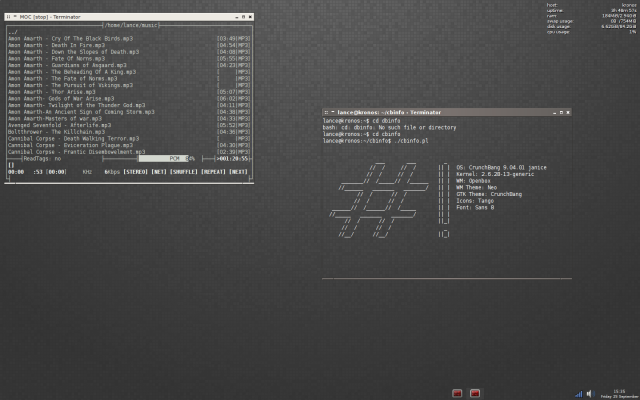Select the '../' parent directory entry
The width and height of the screenshot is (640, 400).
point(13,32)
